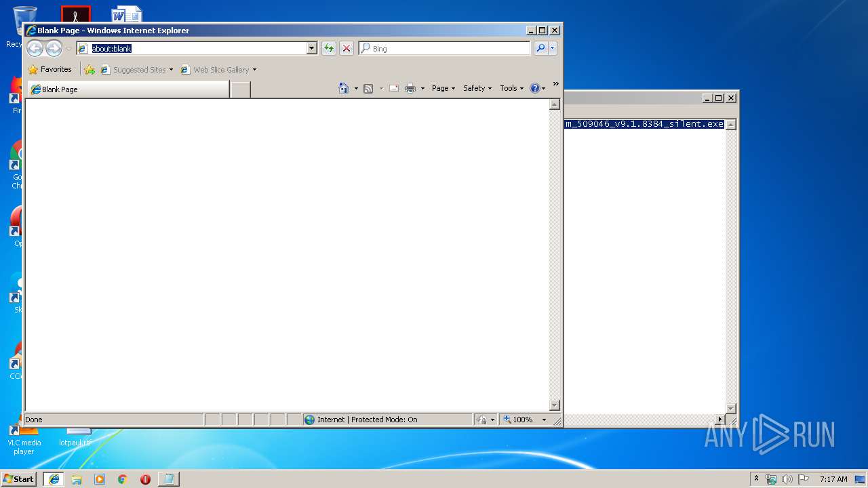
Task: Open search provider options dropdown
Action: [553, 48]
